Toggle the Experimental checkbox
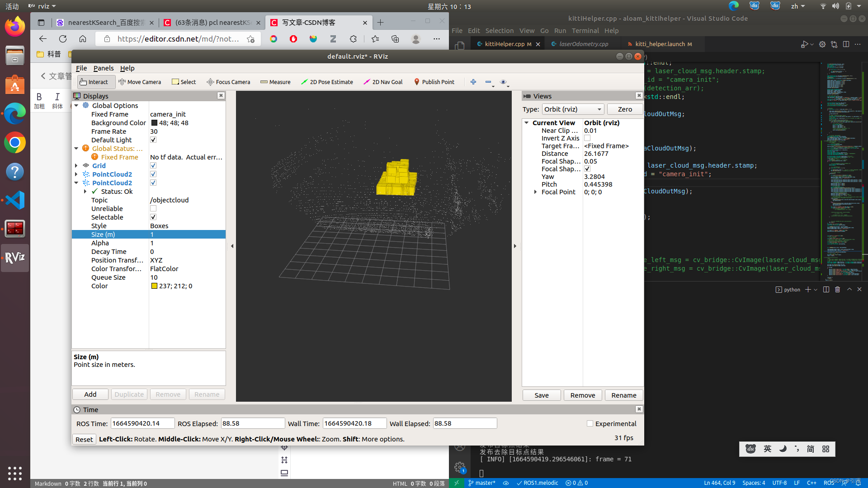868x488 pixels. [x=590, y=423]
